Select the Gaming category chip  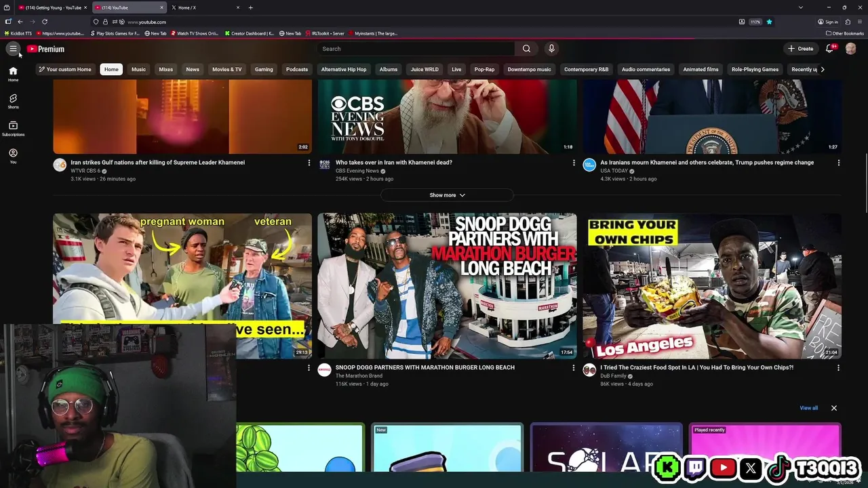pyautogui.click(x=264, y=69)
